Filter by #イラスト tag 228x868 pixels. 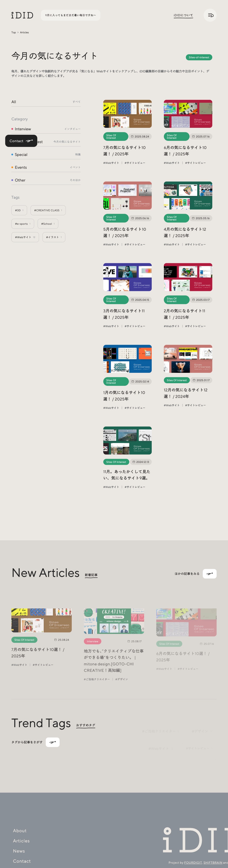(54, 237)
